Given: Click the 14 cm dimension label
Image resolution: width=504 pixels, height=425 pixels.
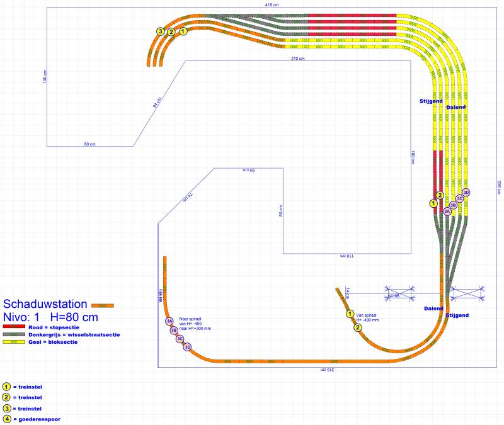Looking at the screenshot, I should coord(348,293).
